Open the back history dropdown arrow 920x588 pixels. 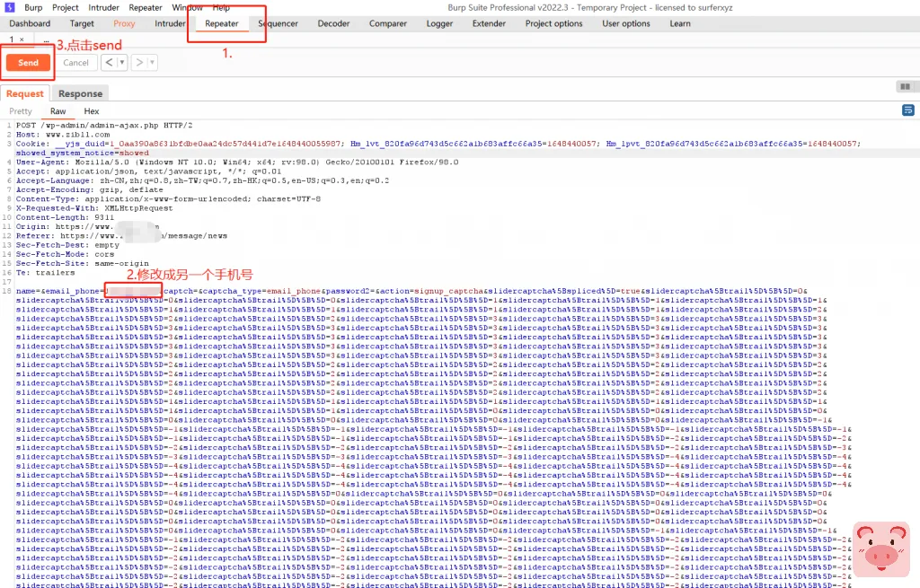tap(122, 62)
